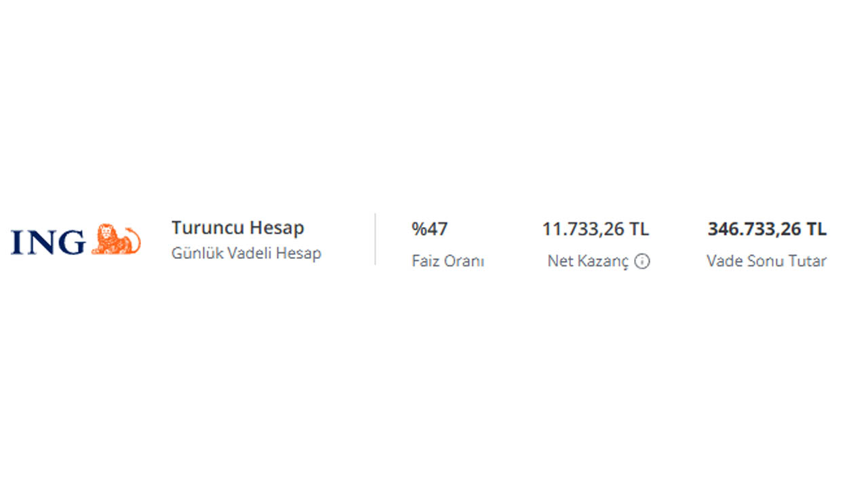Click TL suffix of the 11.733,26 amount
868x488 pixels.
[x=639, y=229]
